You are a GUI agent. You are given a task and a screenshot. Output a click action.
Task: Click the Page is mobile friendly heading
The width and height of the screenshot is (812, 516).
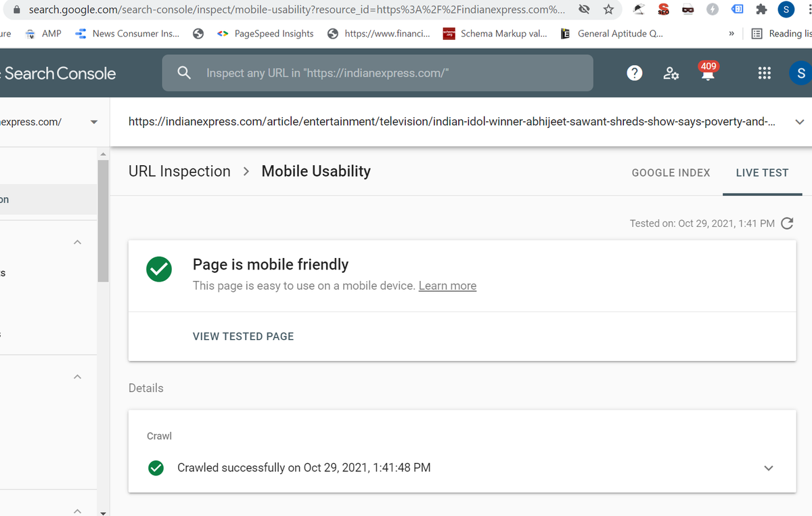[x=271, y=265]
